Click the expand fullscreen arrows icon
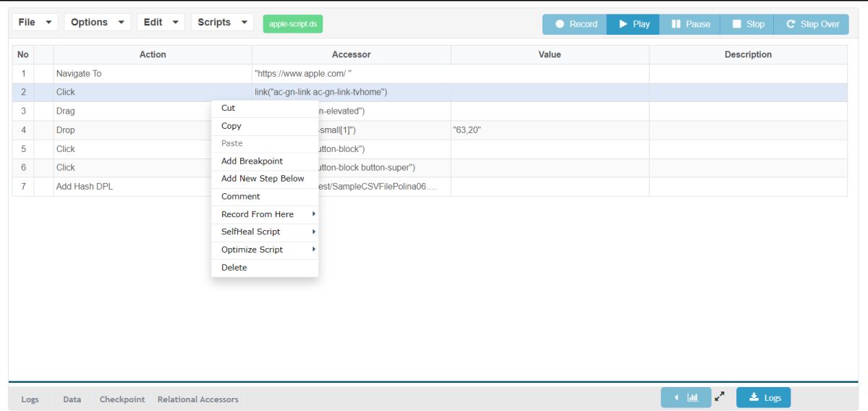Viewport: 868px width, 411px height. 720,397
